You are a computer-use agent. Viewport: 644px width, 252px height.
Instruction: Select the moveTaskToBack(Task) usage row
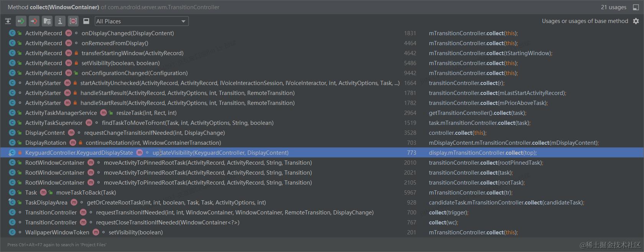pos(322,193)
